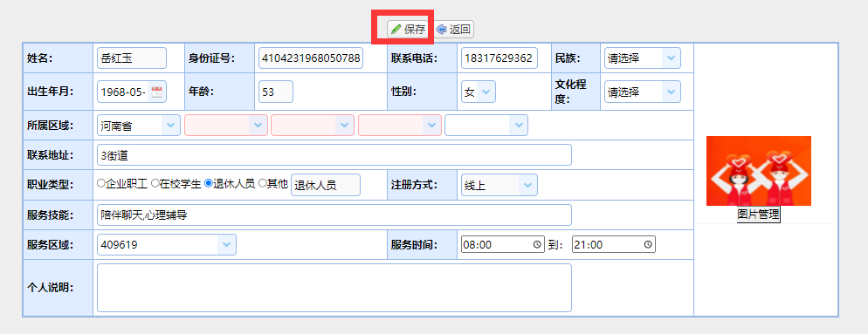The width and height of the screenshot is (868, 334).
Task: Click the 08:00 service start time field
Action: click(x=503, y=244)
